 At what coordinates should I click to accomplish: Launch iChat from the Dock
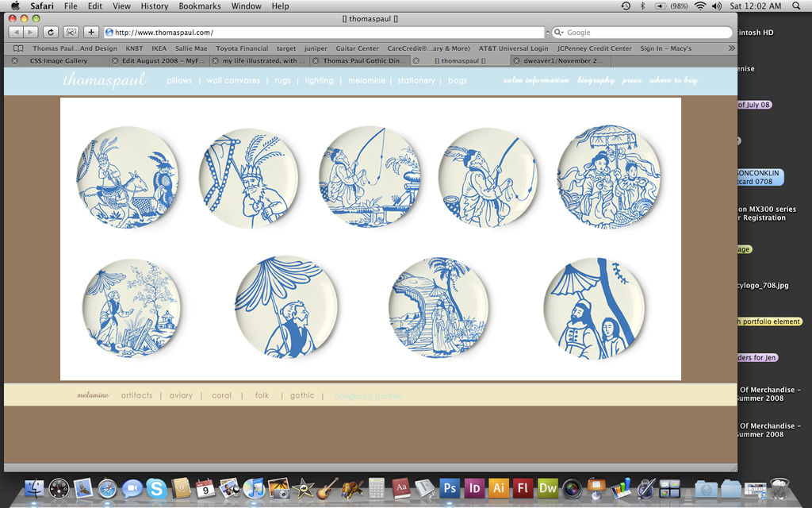click(x=132, y=489)
